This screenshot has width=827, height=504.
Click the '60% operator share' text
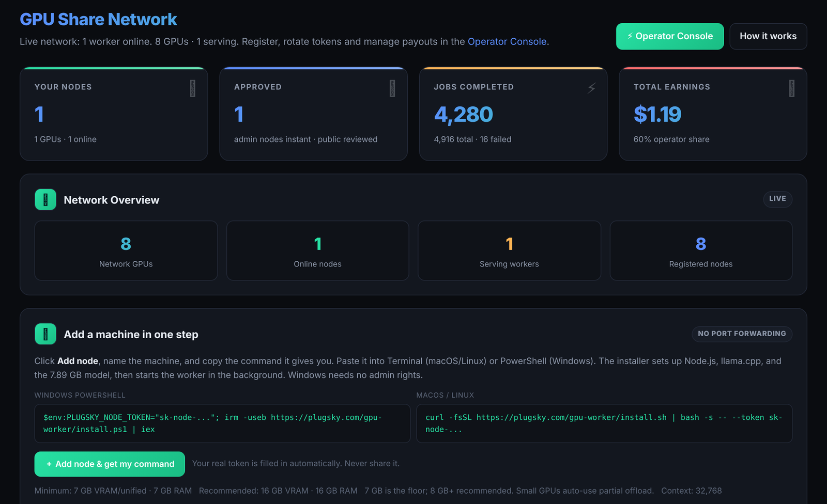(x=671, y=139)
